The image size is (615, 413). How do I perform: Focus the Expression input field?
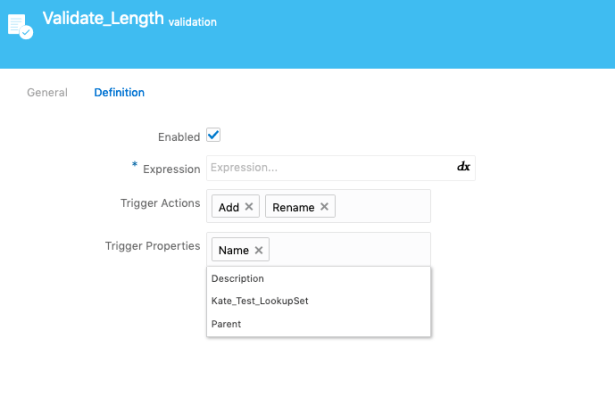click(330, 168)
